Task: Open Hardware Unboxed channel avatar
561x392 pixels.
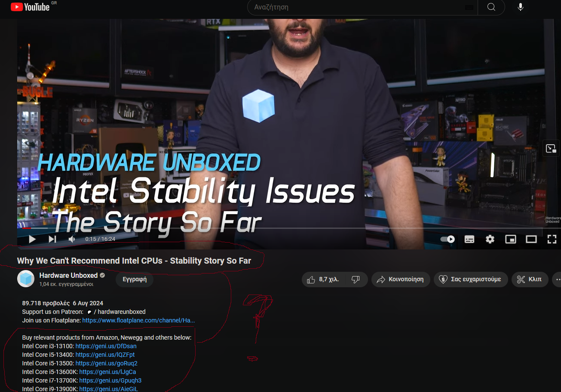Action: [x=26, y=279]
